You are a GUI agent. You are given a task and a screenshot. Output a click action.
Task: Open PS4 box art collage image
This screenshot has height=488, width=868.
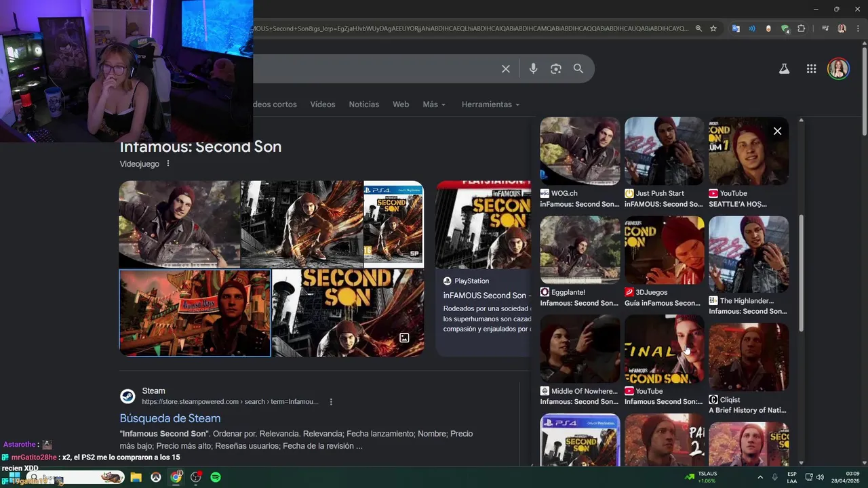click(393, 224)
